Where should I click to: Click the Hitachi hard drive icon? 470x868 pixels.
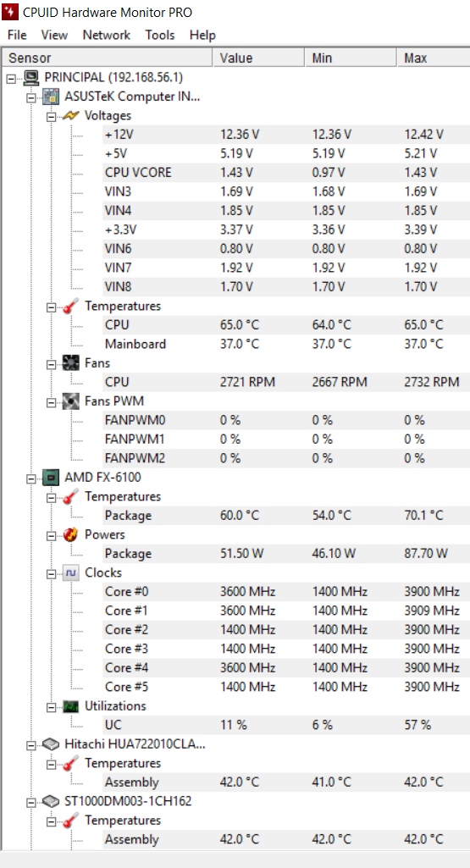pyautogui.click(x=51, y=744)
